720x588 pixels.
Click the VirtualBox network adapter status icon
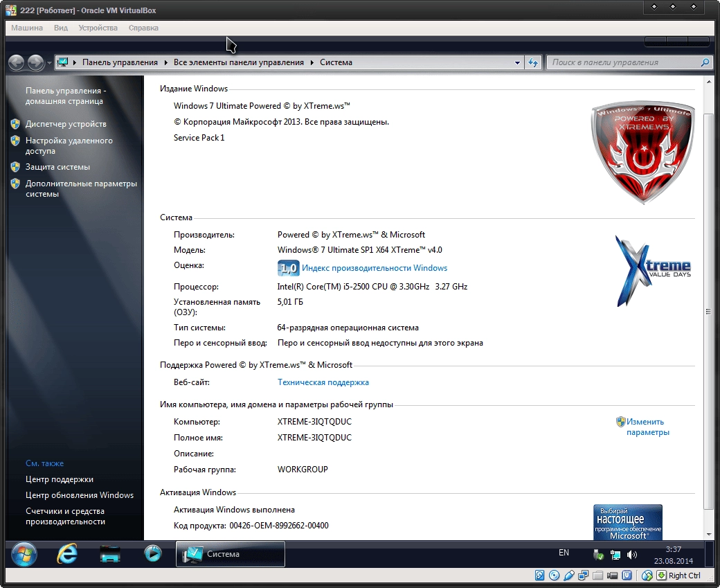pyautogui.click(x=584, y=576)
